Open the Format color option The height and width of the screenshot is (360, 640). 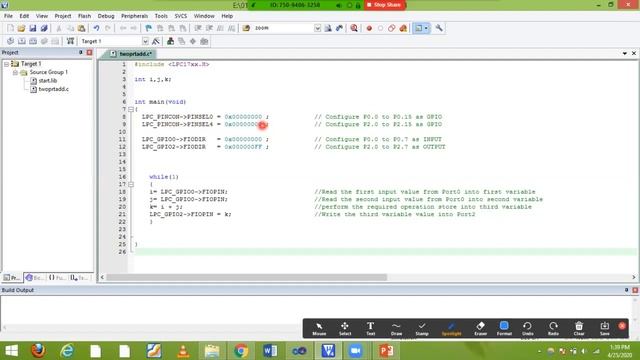(x=504, y=329)
